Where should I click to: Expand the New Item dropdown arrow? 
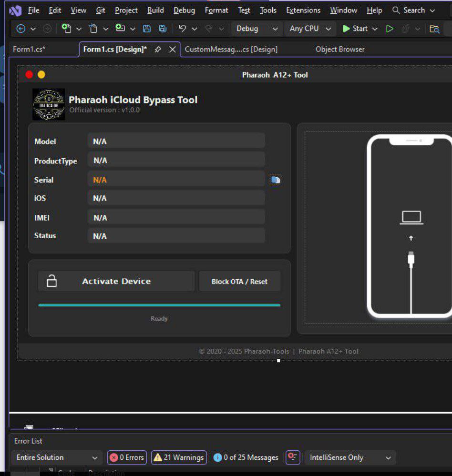[x=79, y=29]
